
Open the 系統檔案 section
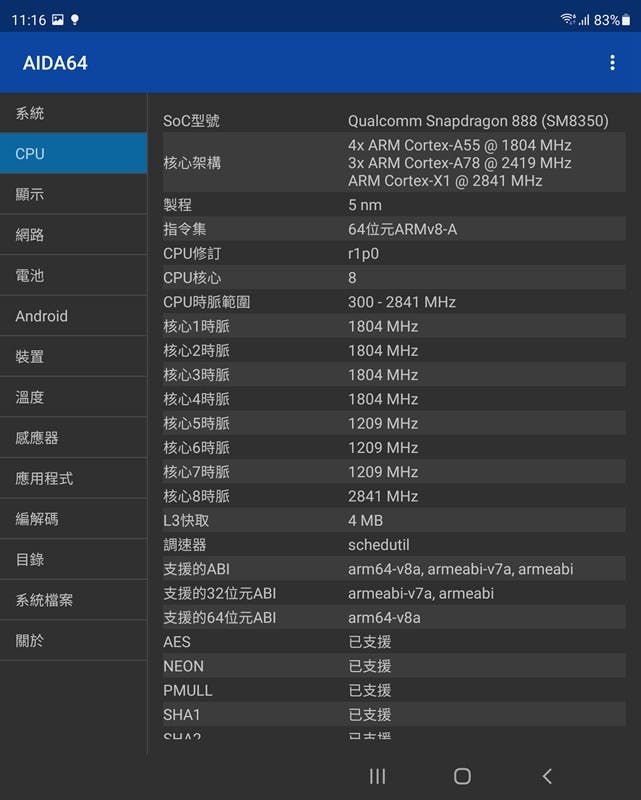pos(73,599)
